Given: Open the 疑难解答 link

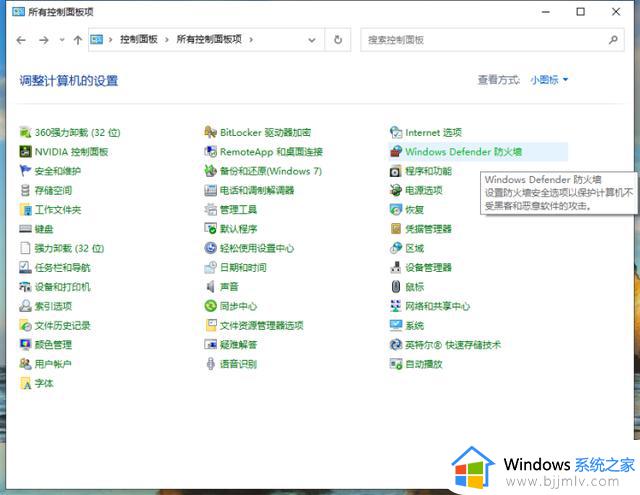Looking at the screenshot, I should 238,345.
